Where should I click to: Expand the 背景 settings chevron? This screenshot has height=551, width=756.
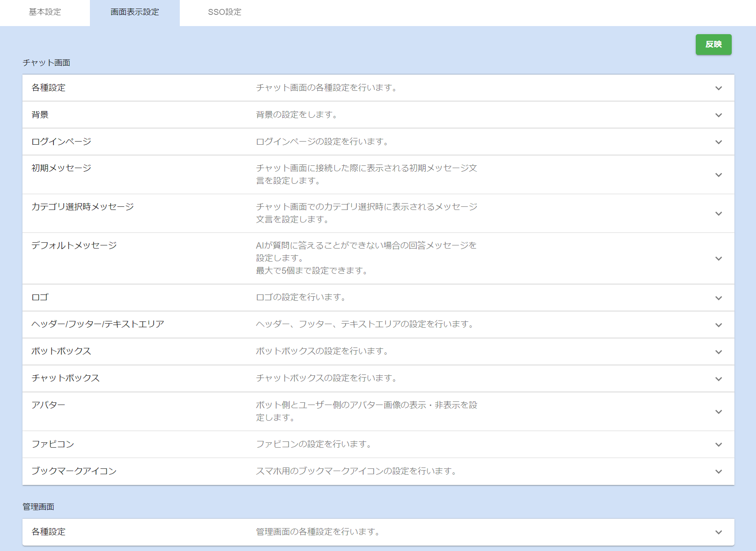click(x=718, y=115)
